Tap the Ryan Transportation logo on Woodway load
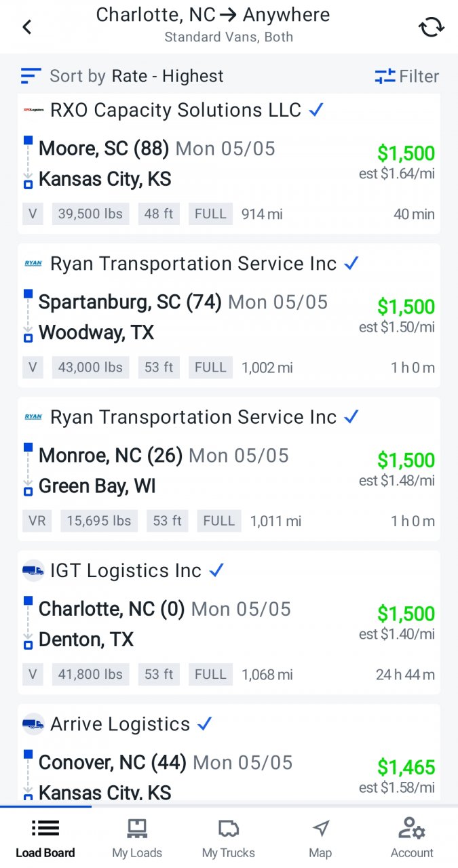Screen dimensions: 458x868 pos(33,263)
